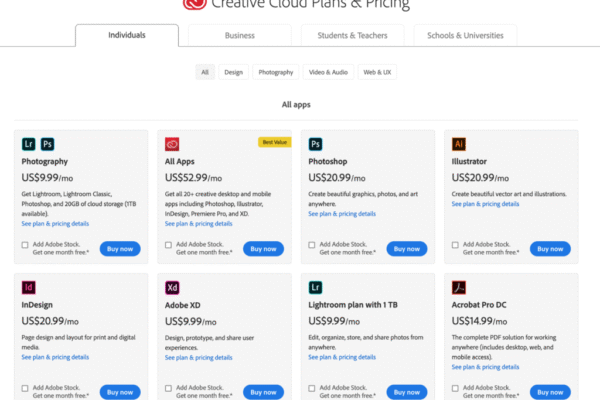The height and width of the screenshot is (400, 600).
Task: Click the Lightroom icon on Photography card
Action: (x=28, y=144)
